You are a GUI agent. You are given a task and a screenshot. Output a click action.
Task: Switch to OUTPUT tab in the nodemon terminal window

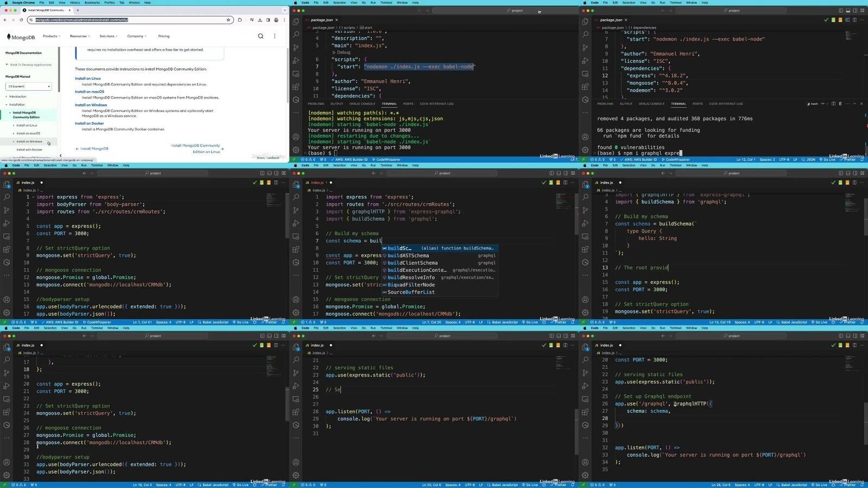click(337, 104)
